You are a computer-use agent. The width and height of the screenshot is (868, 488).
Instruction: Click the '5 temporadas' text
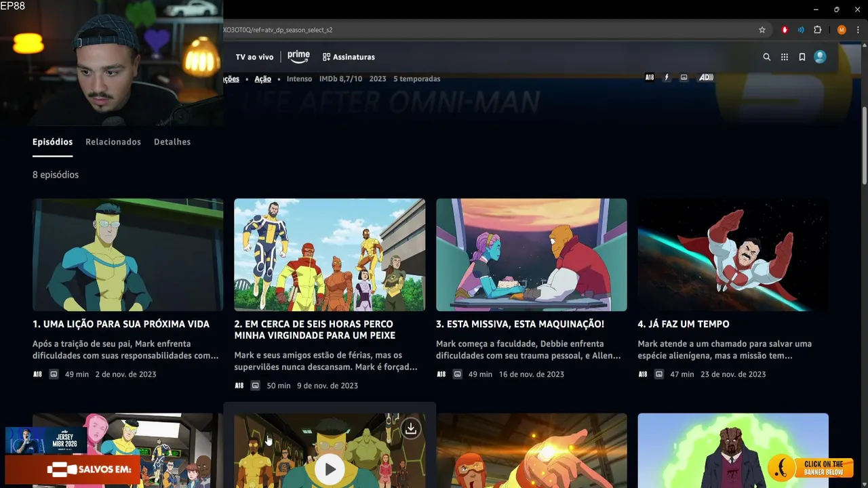point(416,79)
